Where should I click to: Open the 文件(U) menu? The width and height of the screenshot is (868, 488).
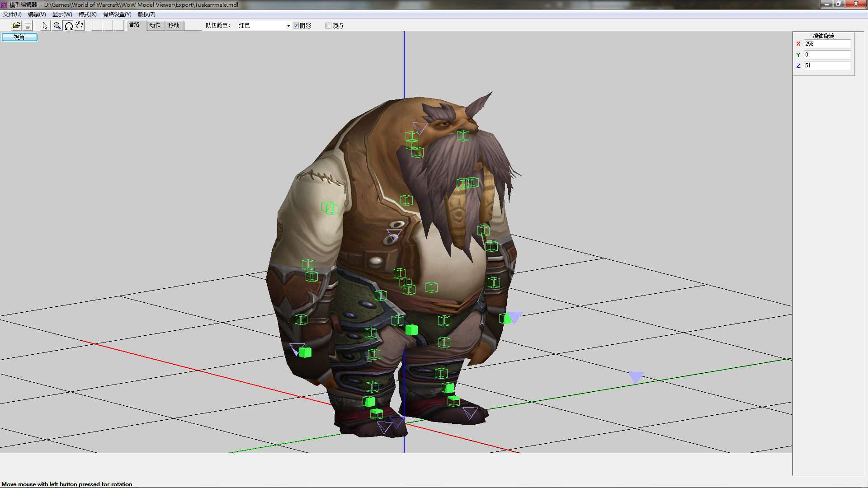coord(12,14)
